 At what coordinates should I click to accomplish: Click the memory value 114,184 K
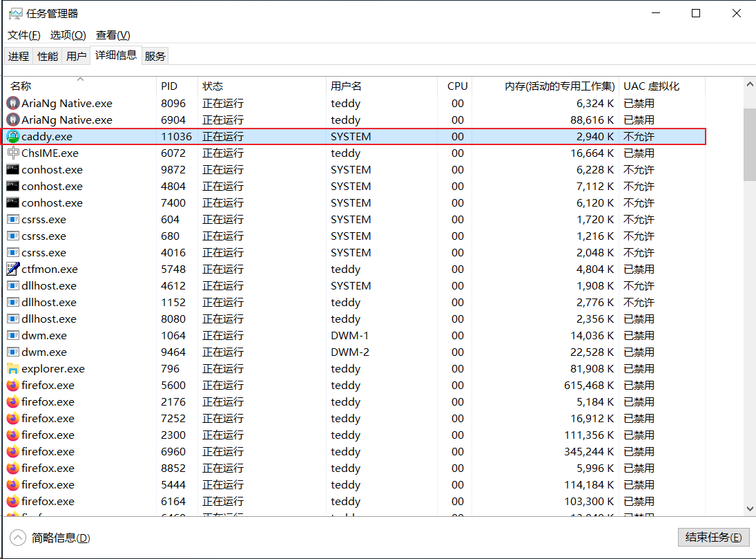pos(589,484)
